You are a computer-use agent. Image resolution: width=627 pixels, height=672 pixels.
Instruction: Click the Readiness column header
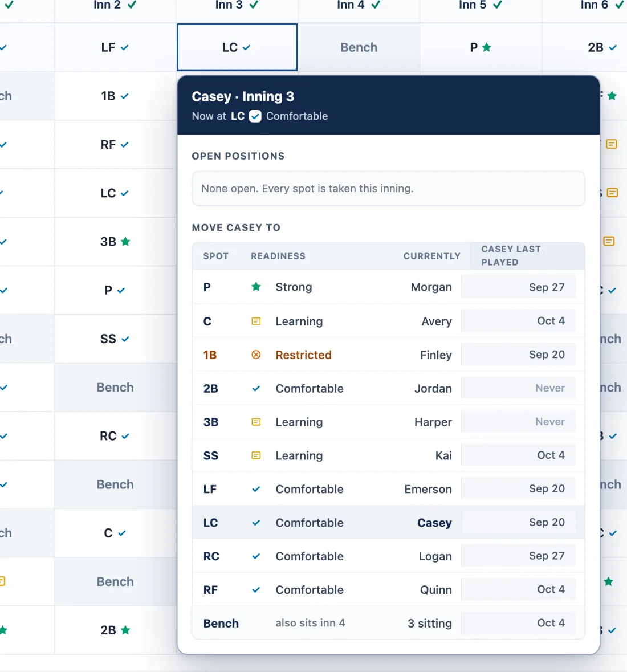(278, 256)
